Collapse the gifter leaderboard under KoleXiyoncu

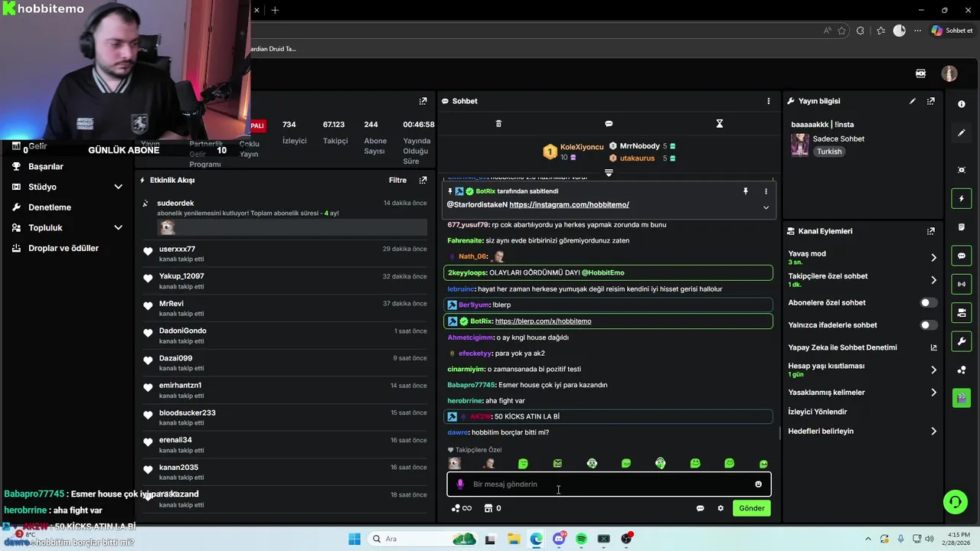pyautogui.click(x=609, y=173)
